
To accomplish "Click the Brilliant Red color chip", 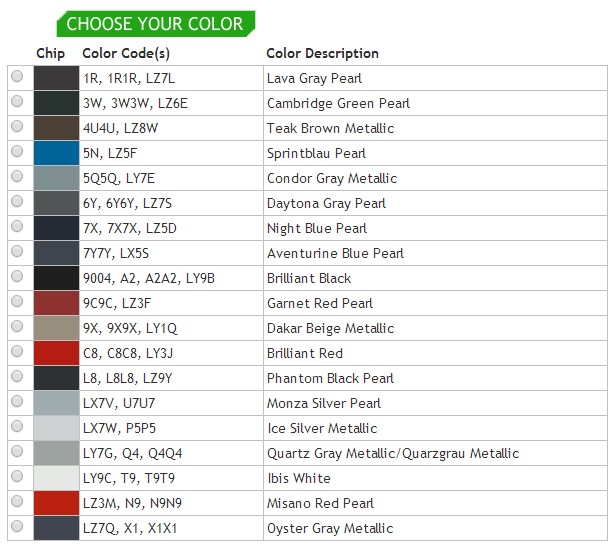I will [55, 353].
